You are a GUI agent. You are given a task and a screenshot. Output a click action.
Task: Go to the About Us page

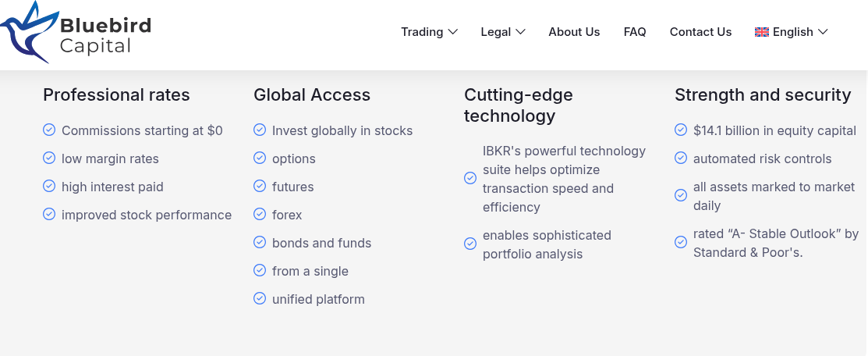[574, 32]
